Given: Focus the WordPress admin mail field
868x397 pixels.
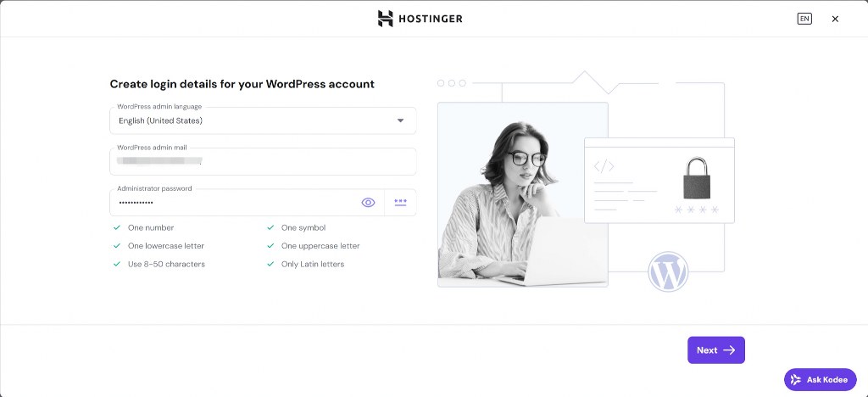Looking at the screenshot, I should click(x=263, y=162).
